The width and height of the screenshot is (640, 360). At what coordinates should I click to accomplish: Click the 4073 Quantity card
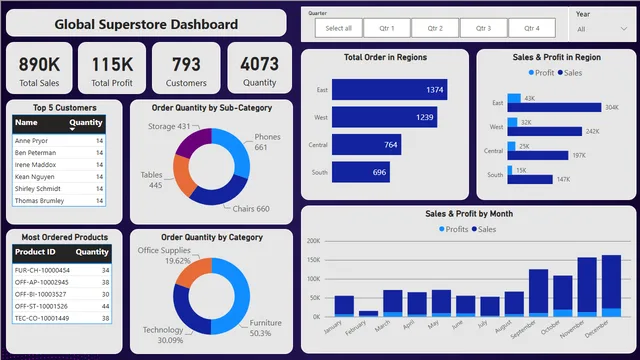pyautogui.click(x=260, y=68)
